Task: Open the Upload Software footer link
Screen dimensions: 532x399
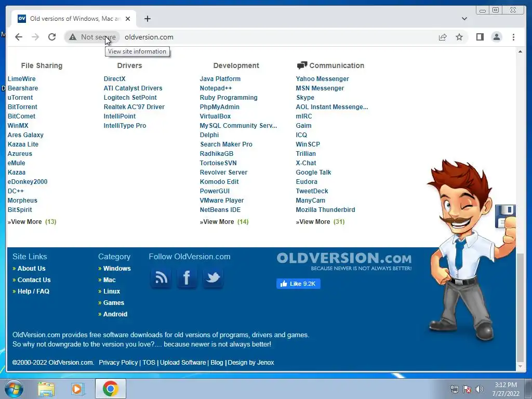Action: pyautogui.click(x=183, y=362)
